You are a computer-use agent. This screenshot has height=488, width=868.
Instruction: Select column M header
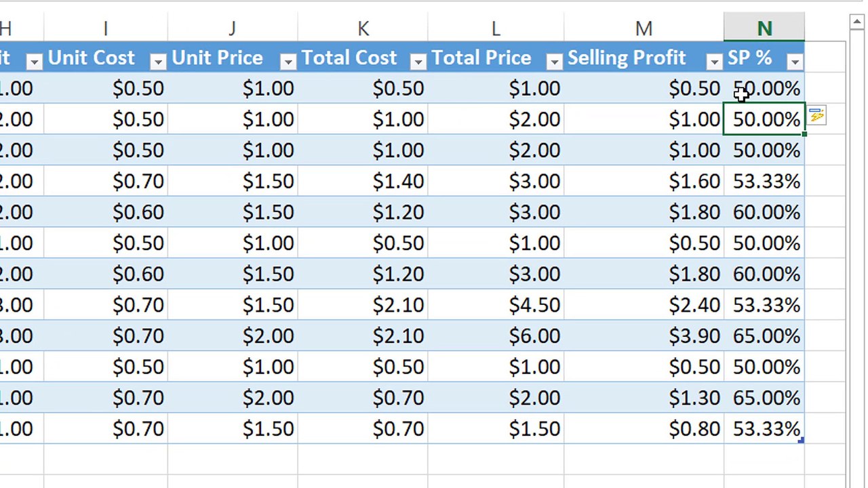pos(644,28)
